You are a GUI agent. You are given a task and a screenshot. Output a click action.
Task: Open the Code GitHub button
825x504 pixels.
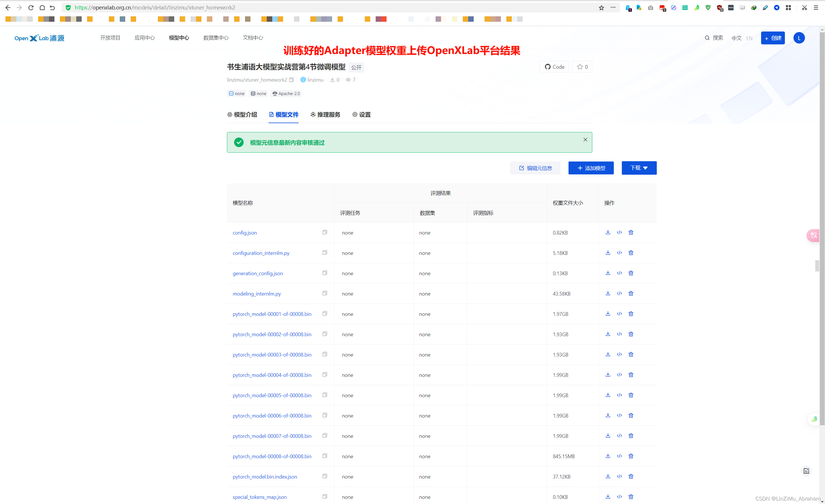point(554,67)
